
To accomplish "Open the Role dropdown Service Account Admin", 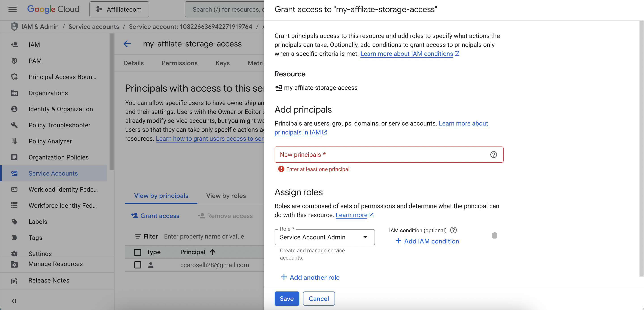I will point(324,237).
